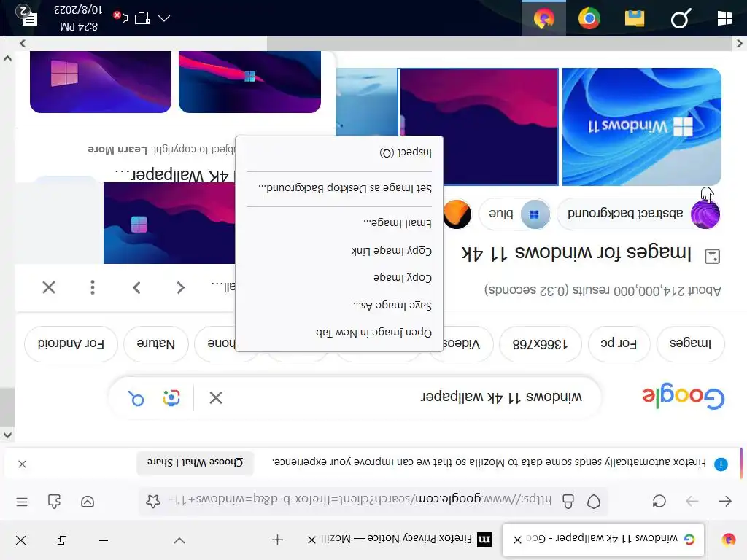Screen dimensions: 747x560
Task: Select the abstract background suggestion chip
Action: (x=639, y=214)
